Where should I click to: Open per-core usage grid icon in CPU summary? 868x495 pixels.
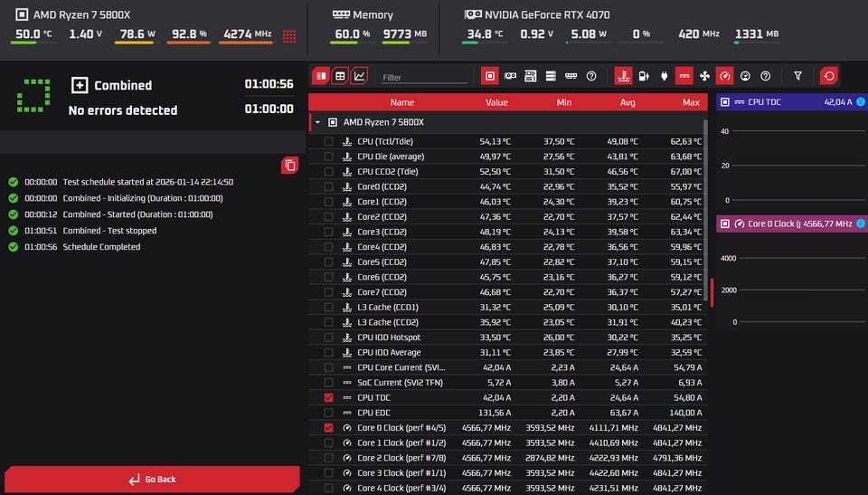tap(289, 36)
